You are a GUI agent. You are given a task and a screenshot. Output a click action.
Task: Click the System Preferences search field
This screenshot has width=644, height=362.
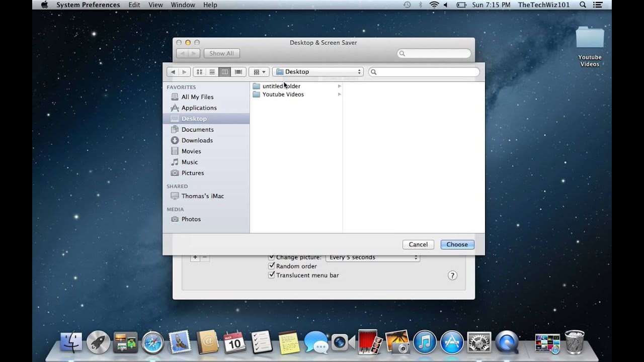pyautogui.click(x=434, y=53)
